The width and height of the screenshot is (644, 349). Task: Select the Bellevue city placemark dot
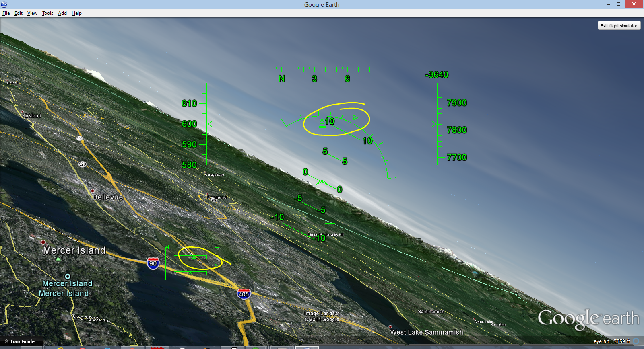coord(92,191)
